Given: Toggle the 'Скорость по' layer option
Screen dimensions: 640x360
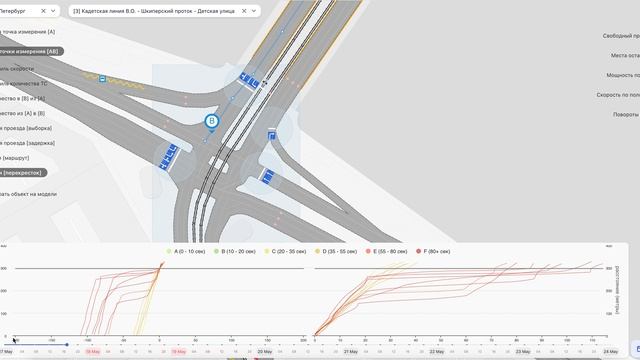Looking at the screenshot, I should (618, 95).
